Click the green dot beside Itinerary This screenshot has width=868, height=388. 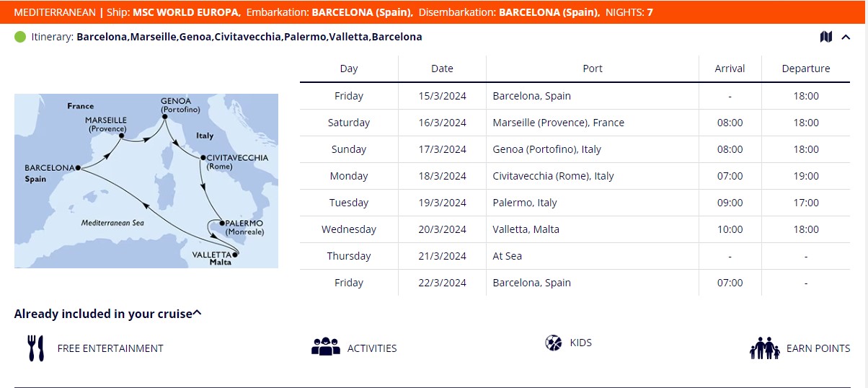pos(20,37)
